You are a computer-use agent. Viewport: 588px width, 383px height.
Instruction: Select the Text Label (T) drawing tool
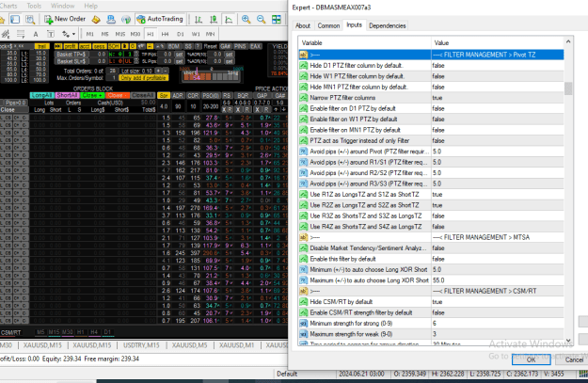pos(50,34)
